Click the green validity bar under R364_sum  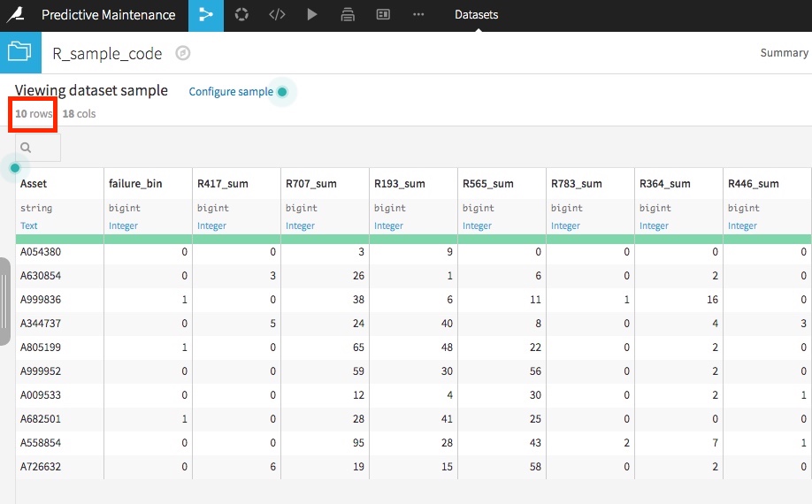[679, 239]
